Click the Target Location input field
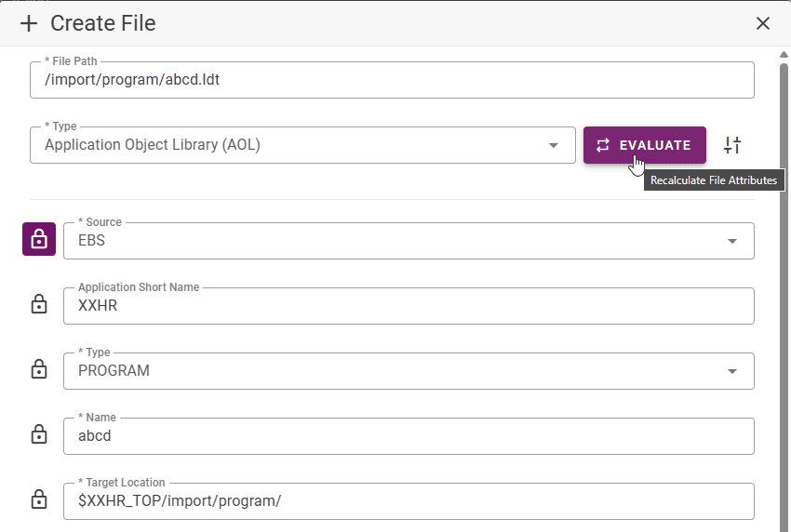Image resolution: width=791 pixels, height=532 pixels. (x=409, y=500)
